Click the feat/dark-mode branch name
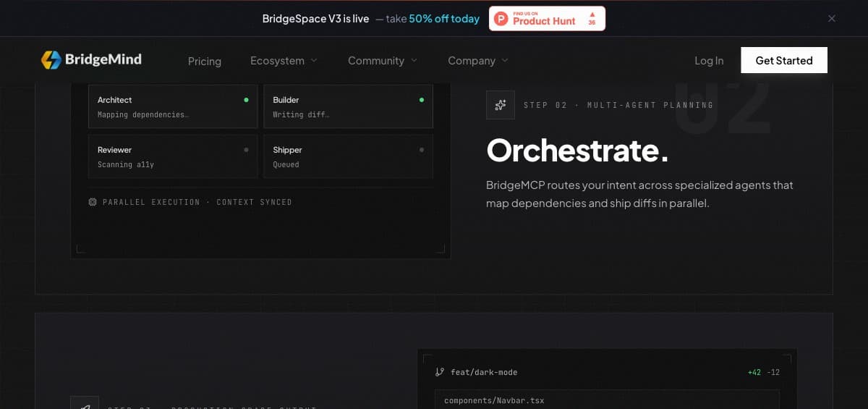Screen dimensions: 868x409 tap(484, 372)
